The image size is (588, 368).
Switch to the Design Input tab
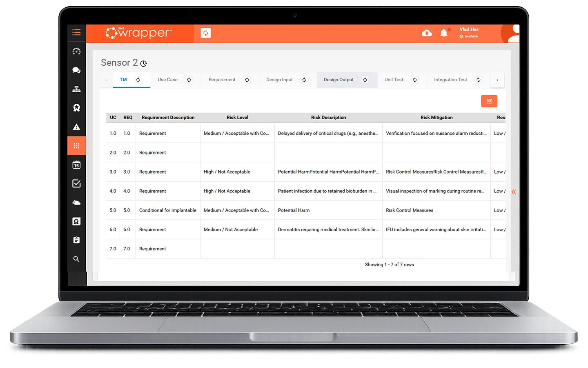tap(279, 80)
